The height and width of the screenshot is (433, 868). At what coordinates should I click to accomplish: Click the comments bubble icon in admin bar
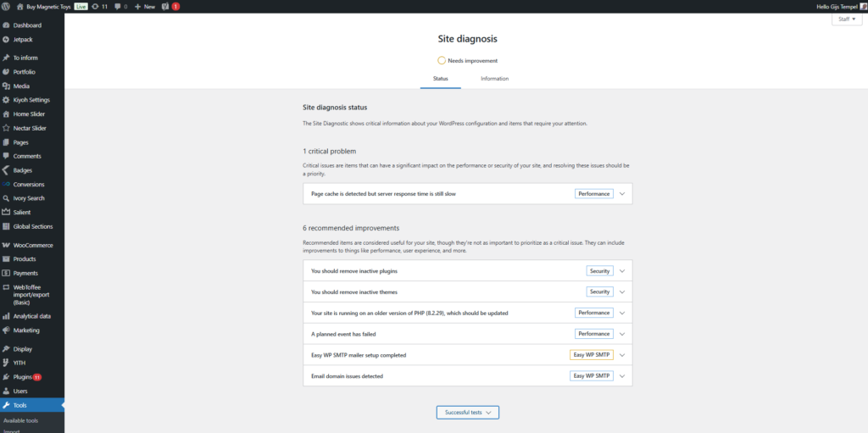point(117,6)
